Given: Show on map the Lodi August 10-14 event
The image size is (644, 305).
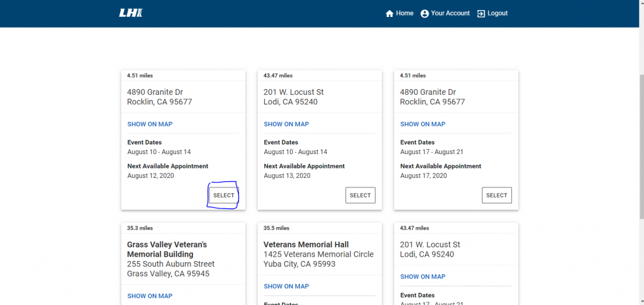Looking at the screenshot, I should pos(286,125).
